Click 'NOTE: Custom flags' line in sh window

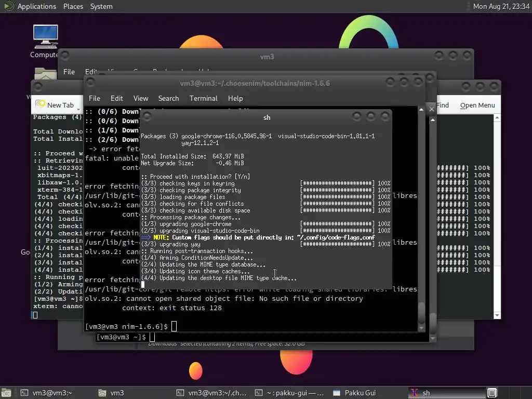[258, 237]
